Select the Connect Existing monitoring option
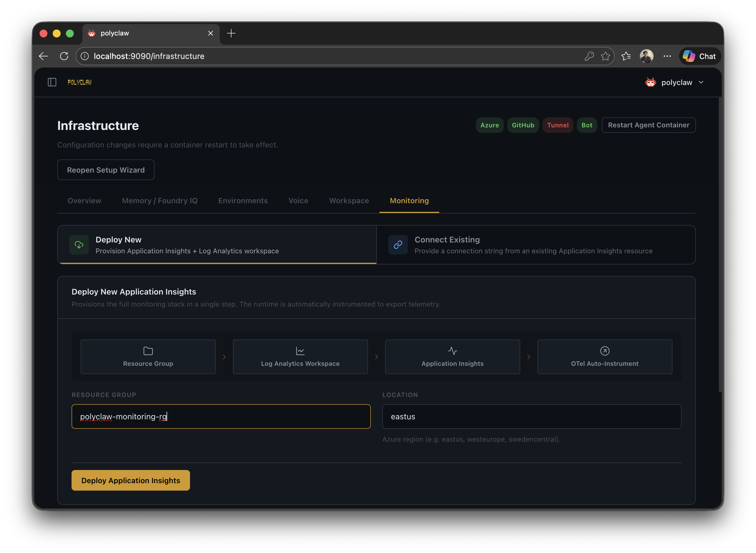Screen dimensions: 756x553 click(535, 245)
